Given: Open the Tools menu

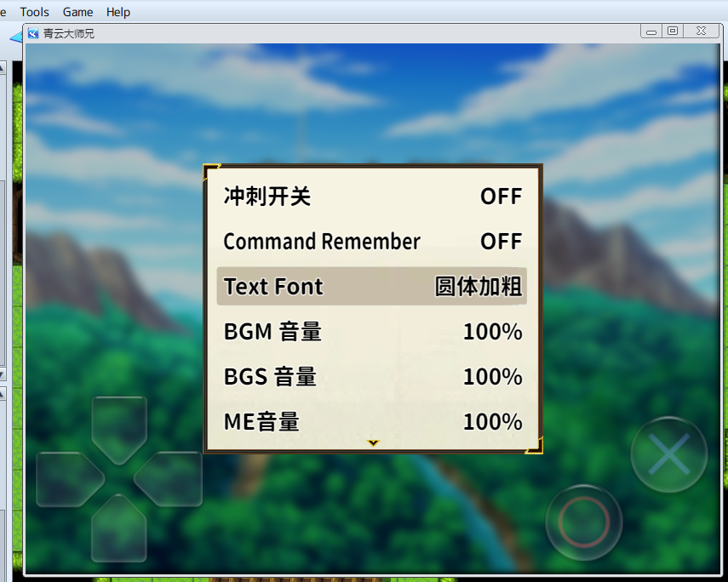Looking at the screenshot, I should point(34,12).
